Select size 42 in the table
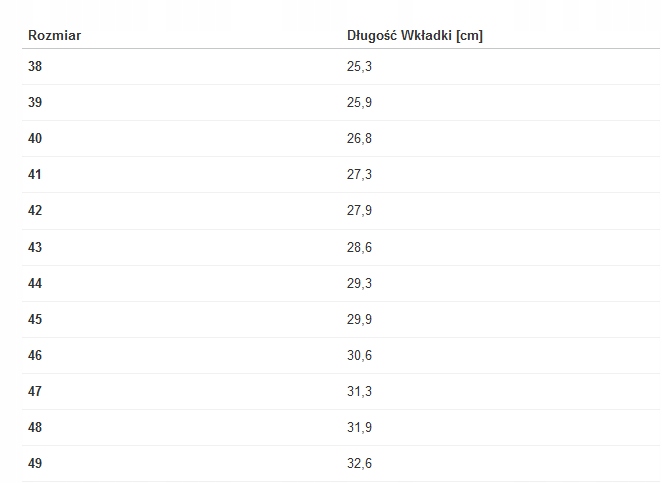Image resolution: width=662 pixels, height=483 pixels. point(36,211)
